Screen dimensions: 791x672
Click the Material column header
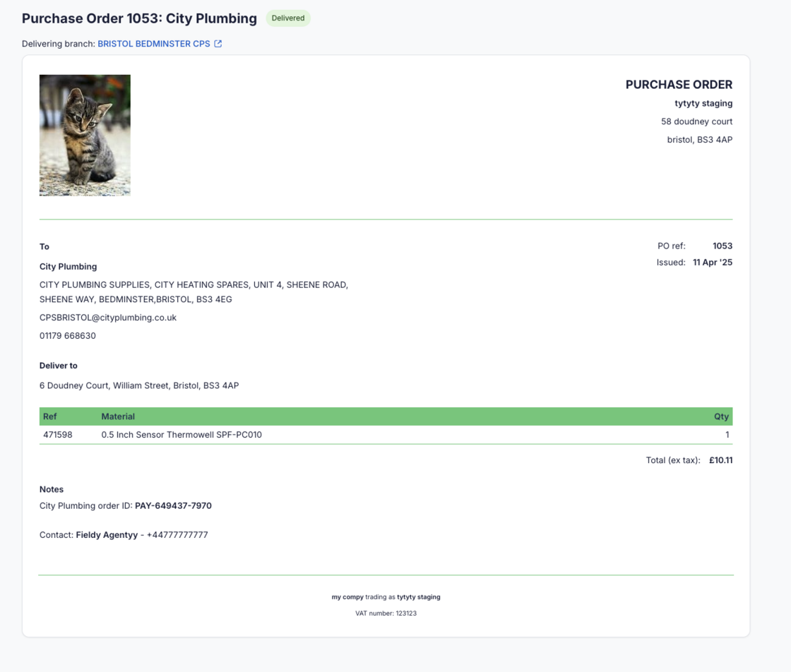point(118,416)
